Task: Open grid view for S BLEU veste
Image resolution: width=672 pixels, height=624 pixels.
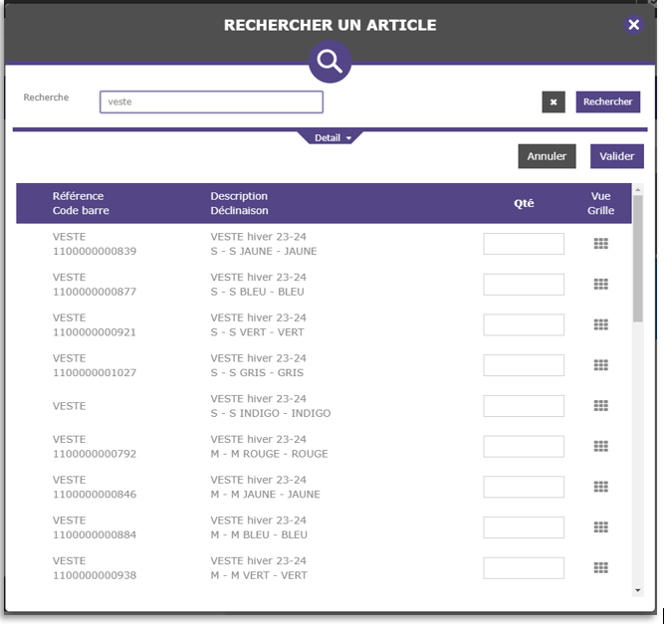Action: tap(601, 285)
